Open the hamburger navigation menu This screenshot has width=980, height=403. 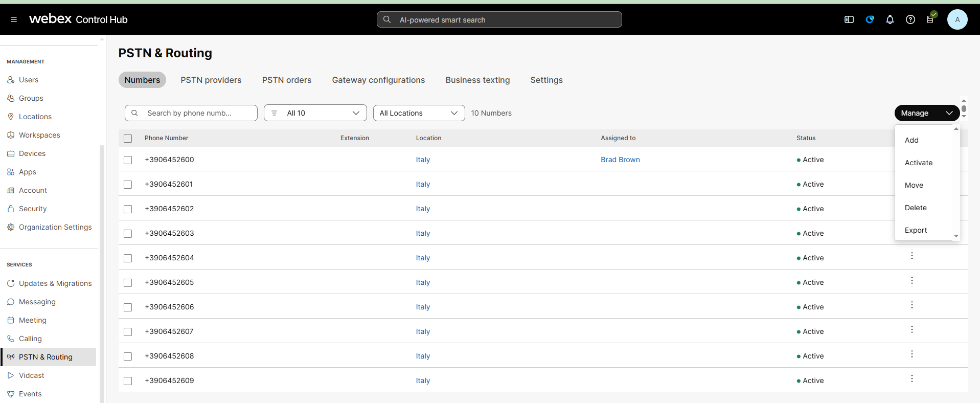pos(14,19)
